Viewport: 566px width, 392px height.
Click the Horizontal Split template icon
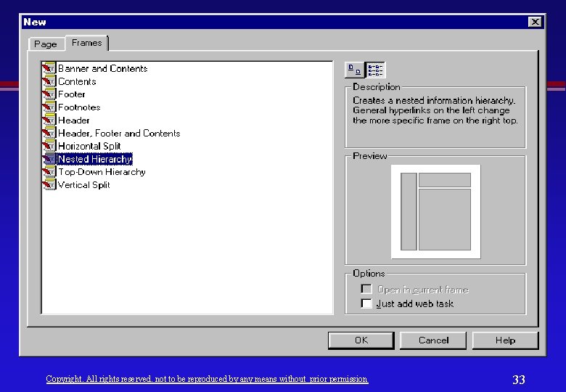tap(49, 146)
